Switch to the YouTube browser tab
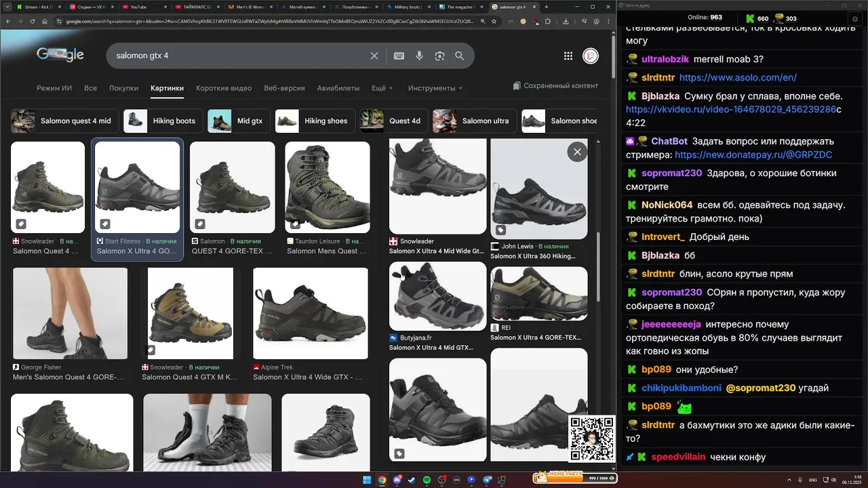The height and width of the screenshot is (488, 868). 143,7
